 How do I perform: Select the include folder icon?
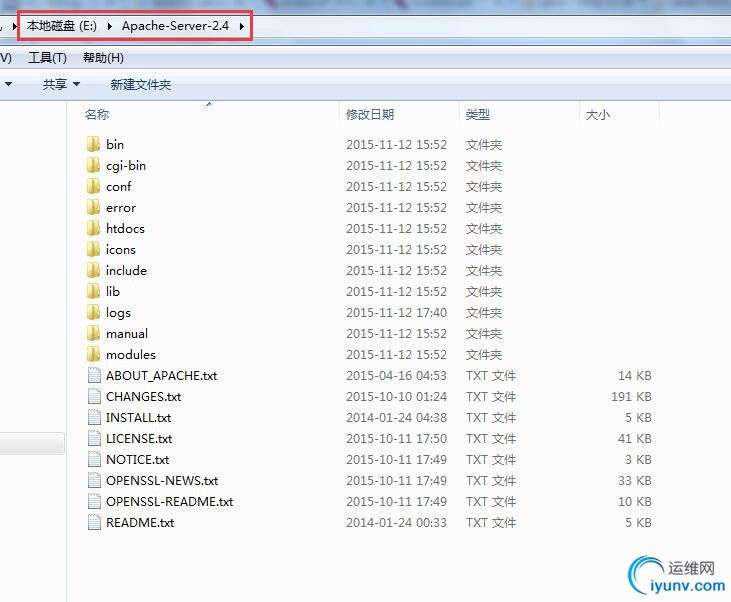coord(93,270)
